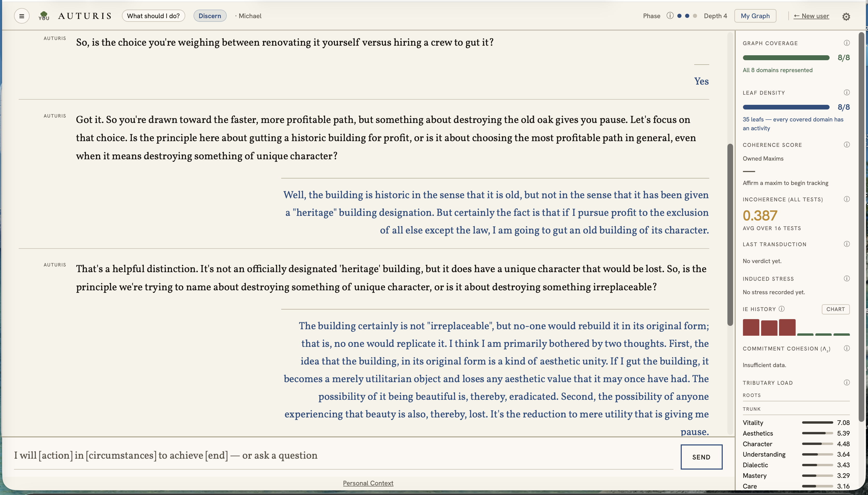Click the 'No verdict yet.' text
This screenshot has width=868, height=495.
click(x=762, y=261)
